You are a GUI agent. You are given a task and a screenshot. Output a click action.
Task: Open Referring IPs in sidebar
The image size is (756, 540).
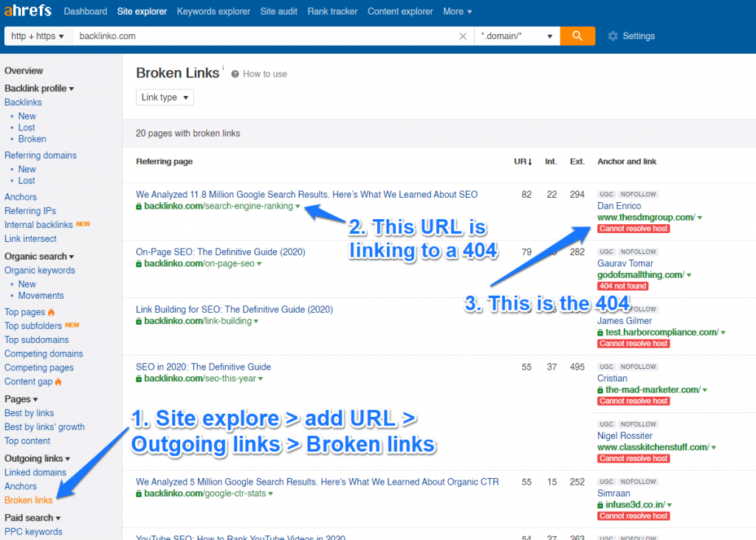[x=30, y=210]
